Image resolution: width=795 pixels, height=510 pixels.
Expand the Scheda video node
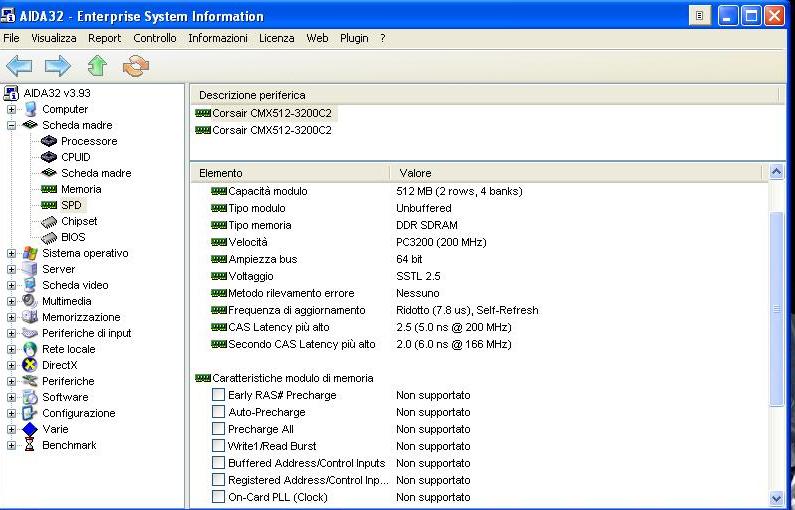pyautogui.click(x=11, y=285)
